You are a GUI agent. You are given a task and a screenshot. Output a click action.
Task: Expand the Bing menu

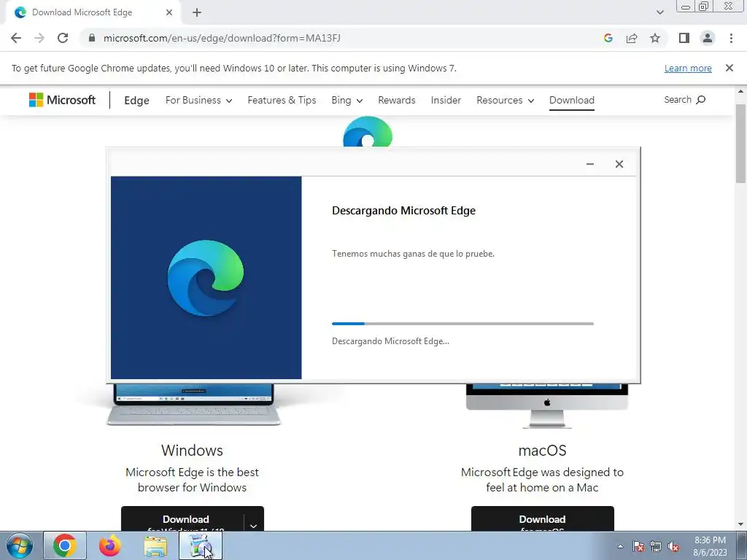point(347,100)
